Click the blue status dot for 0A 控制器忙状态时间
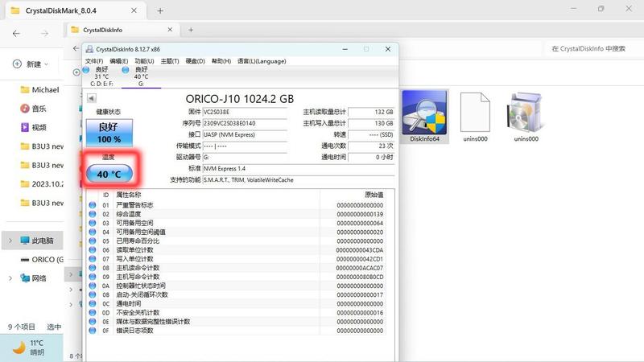The image size is (644, 362). tap(93, 286)
